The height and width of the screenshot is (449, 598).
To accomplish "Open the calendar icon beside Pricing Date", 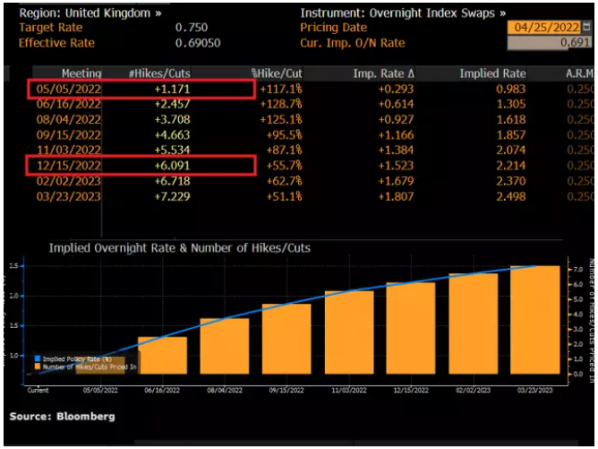I will (x=587, y=27).
